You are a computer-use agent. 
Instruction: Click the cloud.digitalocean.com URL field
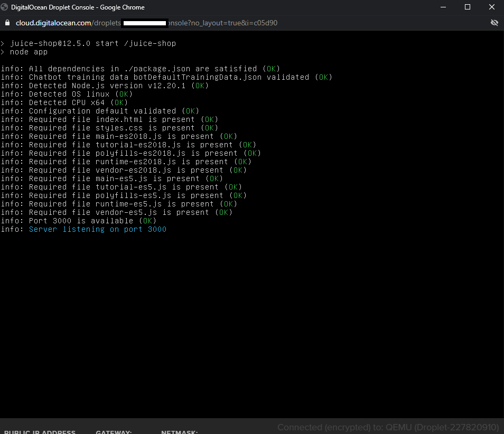(146, 23)
